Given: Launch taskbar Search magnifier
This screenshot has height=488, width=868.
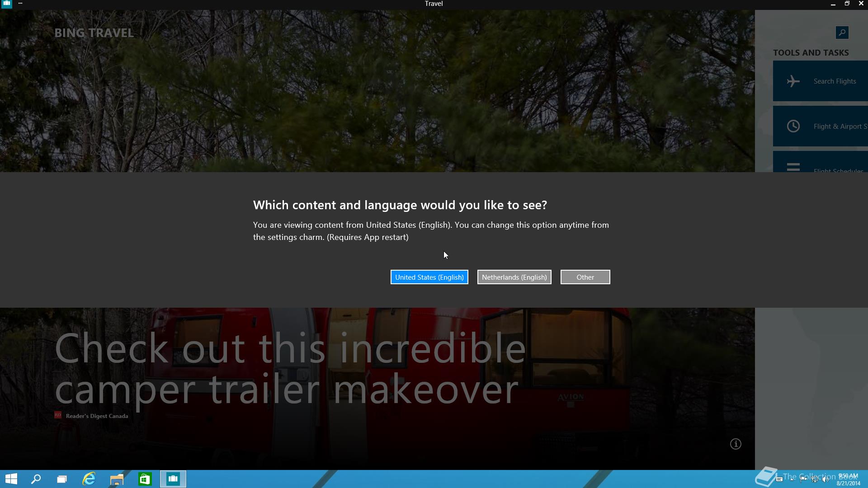Looking at the screenshot, I should pos(36,479).
